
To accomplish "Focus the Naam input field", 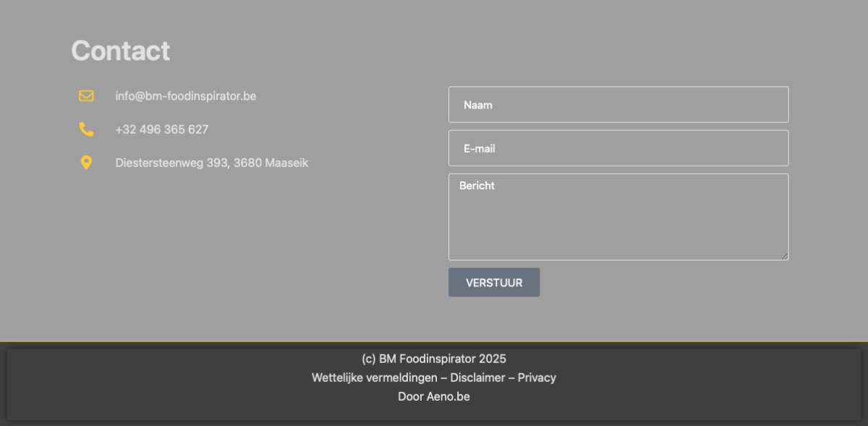I will pos(618,105).
